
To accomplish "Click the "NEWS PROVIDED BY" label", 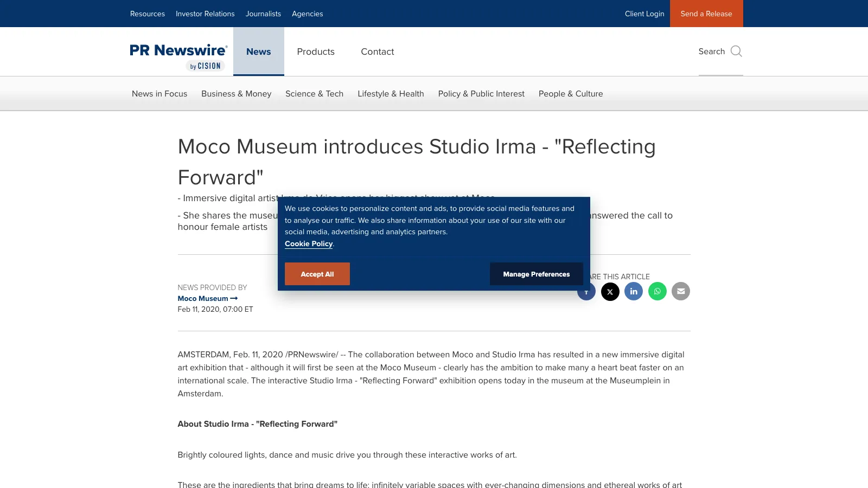I will (212, 288).
